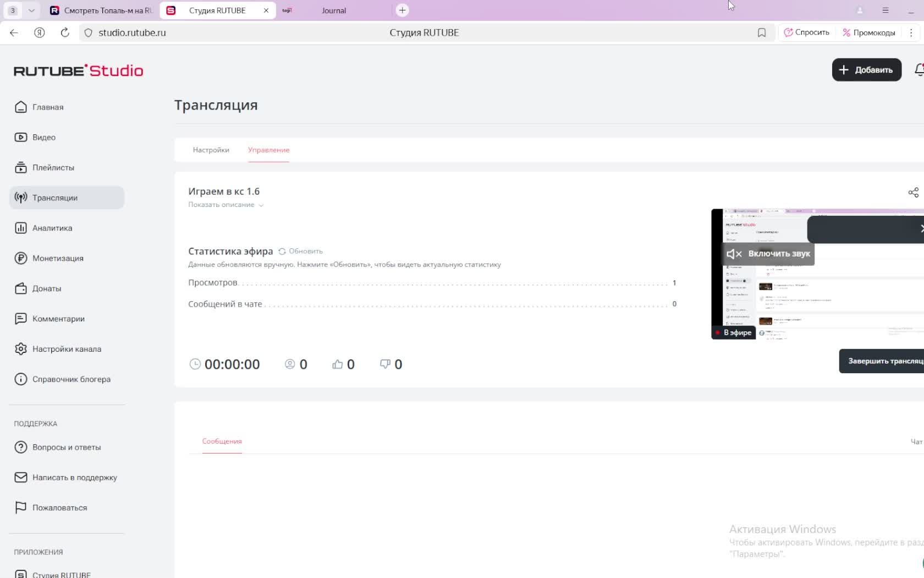
Task: Click the elapsed time 00:00:00
Action: pos(225,364)
